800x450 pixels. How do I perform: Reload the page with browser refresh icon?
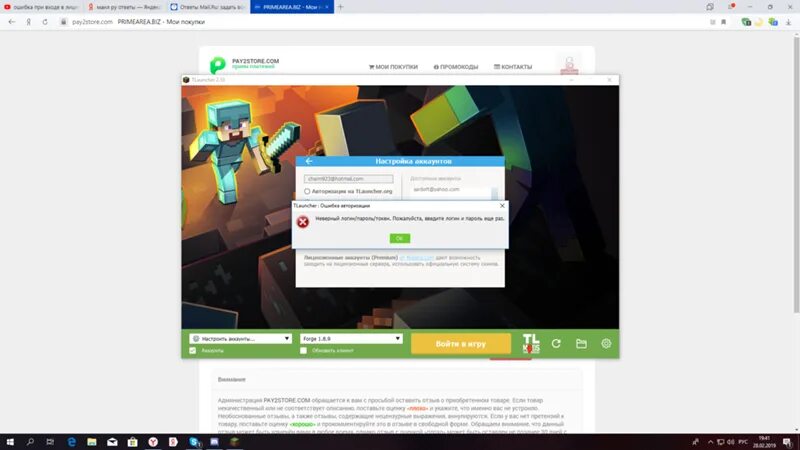click(45, 22)
